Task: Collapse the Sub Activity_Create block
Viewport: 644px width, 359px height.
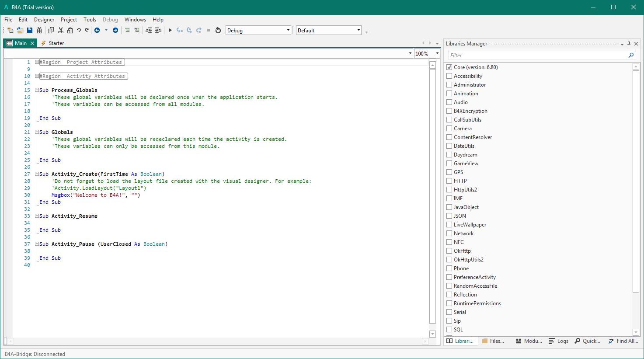Action: [37, 174]
